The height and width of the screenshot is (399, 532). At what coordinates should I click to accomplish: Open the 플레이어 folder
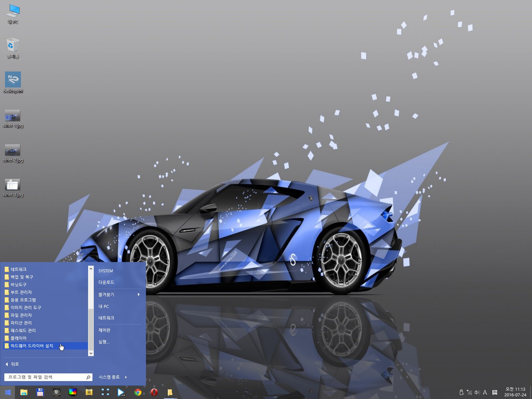(x=46, y=338)
